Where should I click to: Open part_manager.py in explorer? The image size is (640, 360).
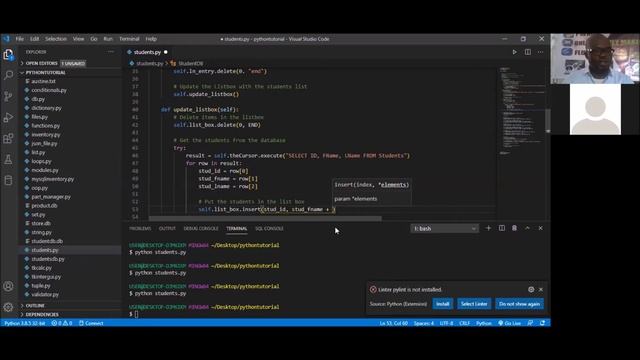coord(51,197)
